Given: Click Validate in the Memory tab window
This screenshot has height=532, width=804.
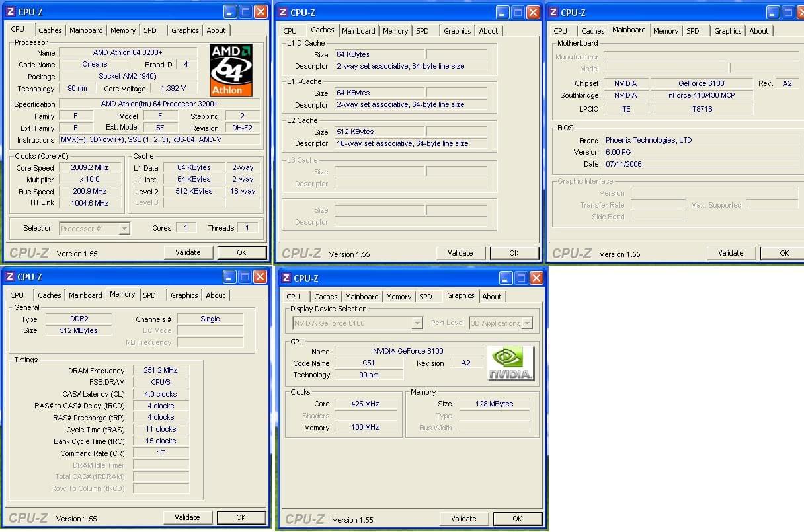Looking at the screenshot, I should (187, 517).
